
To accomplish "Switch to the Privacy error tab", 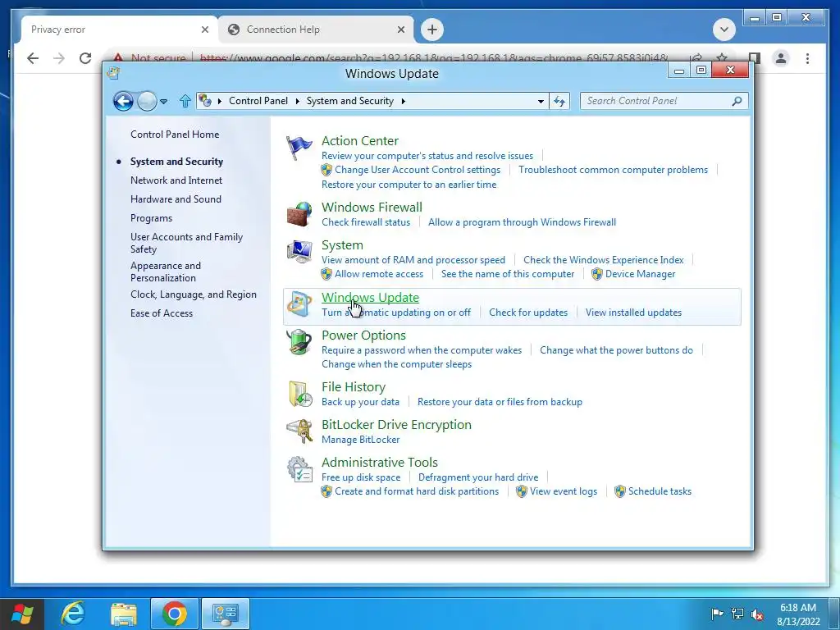I will [119, 30].
